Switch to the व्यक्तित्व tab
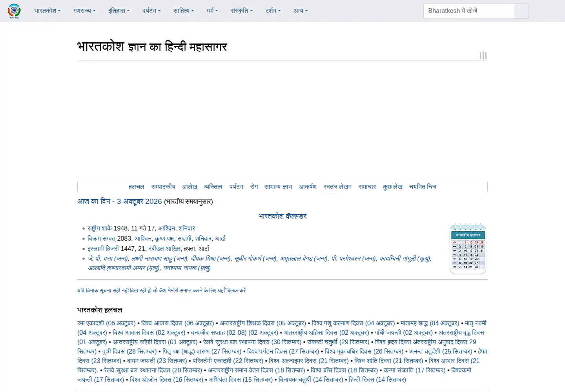This screenshot has height=392, width=565. (213, 187)
